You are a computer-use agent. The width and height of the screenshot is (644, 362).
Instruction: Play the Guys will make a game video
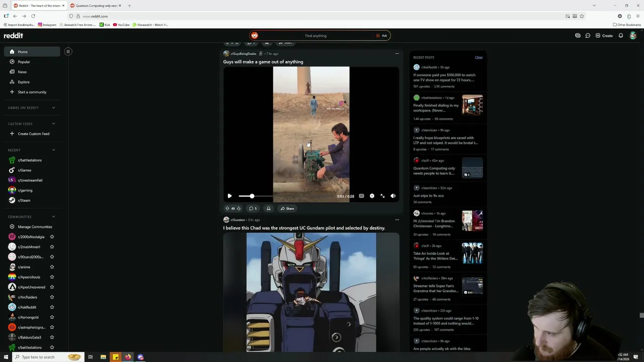[x=229, y=196]
